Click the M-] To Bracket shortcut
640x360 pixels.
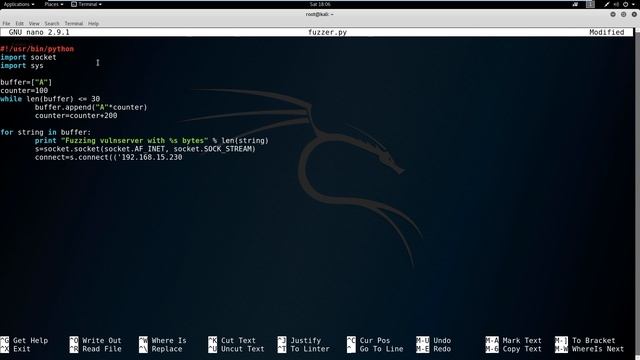[585, 340]
